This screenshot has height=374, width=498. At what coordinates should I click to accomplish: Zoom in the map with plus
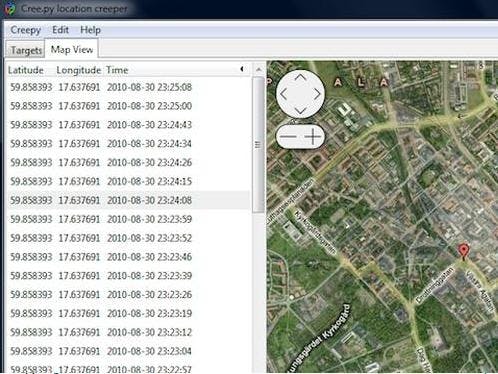pyautogui.click(x=313, y=136)
